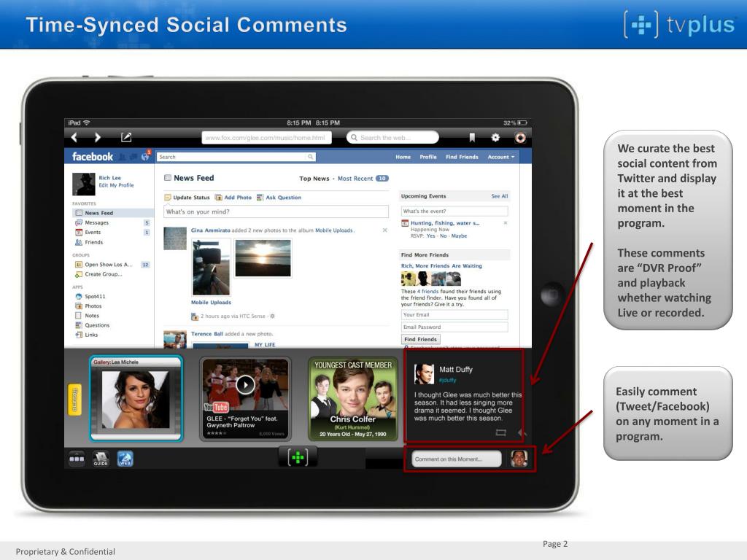The image size is (747, 560).
Task: Play the GLEE Forget You video
Action: 245,384
